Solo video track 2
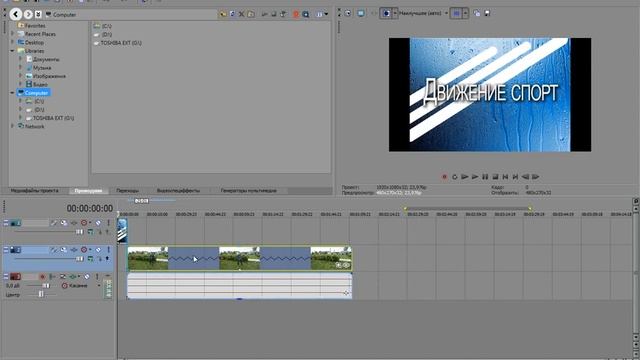Viewport: 640px width, 360px height. click(108, 249)
